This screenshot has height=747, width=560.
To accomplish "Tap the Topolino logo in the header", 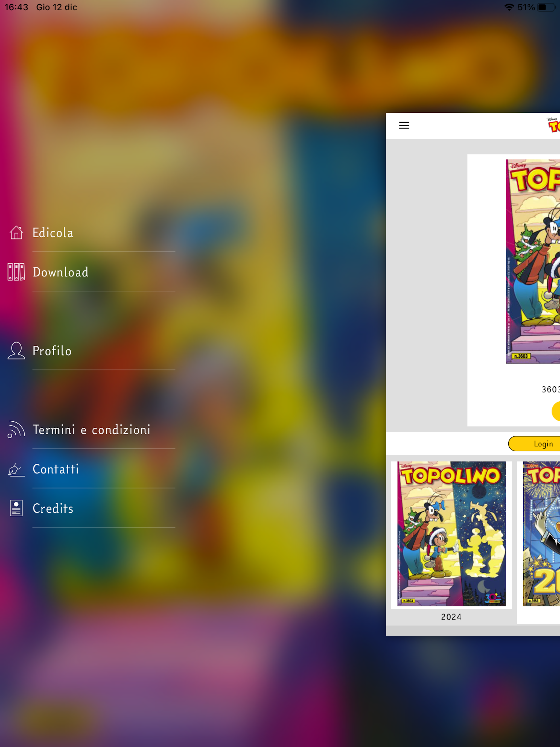I will 553,125.
